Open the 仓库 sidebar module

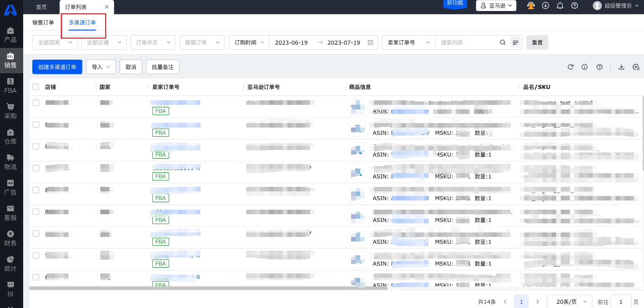(10, 137)
